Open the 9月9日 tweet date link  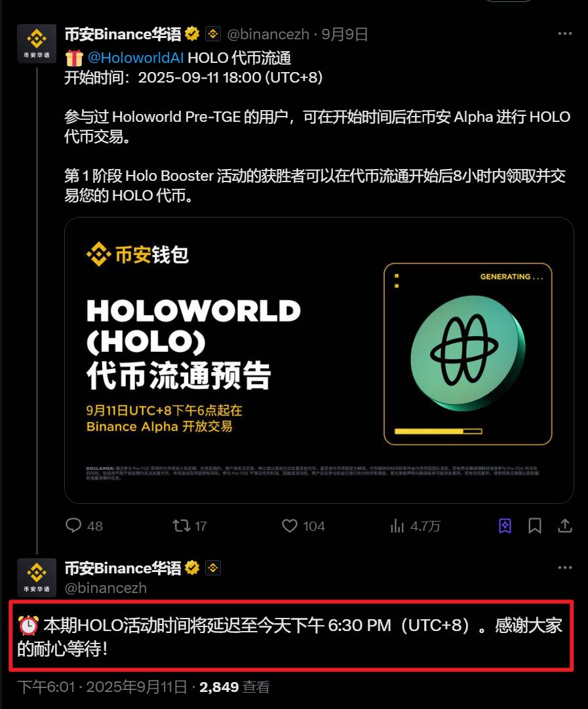(345, 34)
